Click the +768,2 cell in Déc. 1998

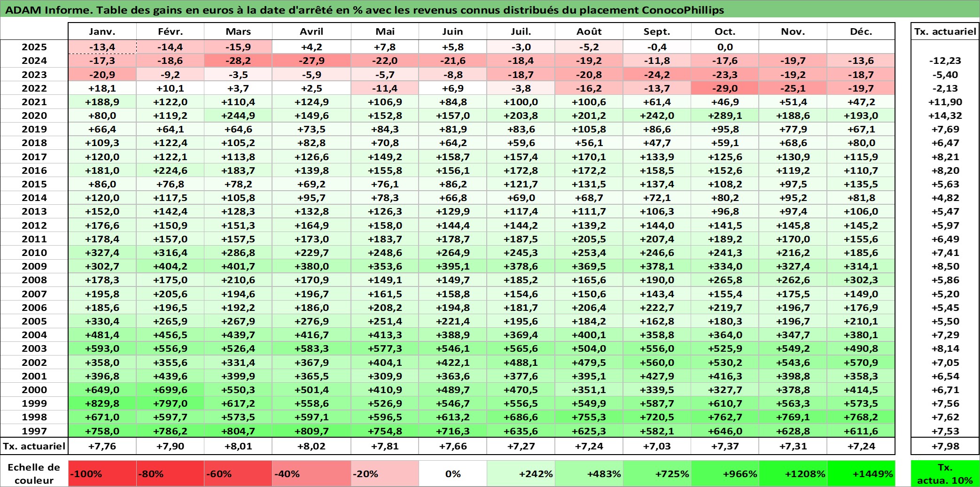pyautogui.click(x=861, y=417)
